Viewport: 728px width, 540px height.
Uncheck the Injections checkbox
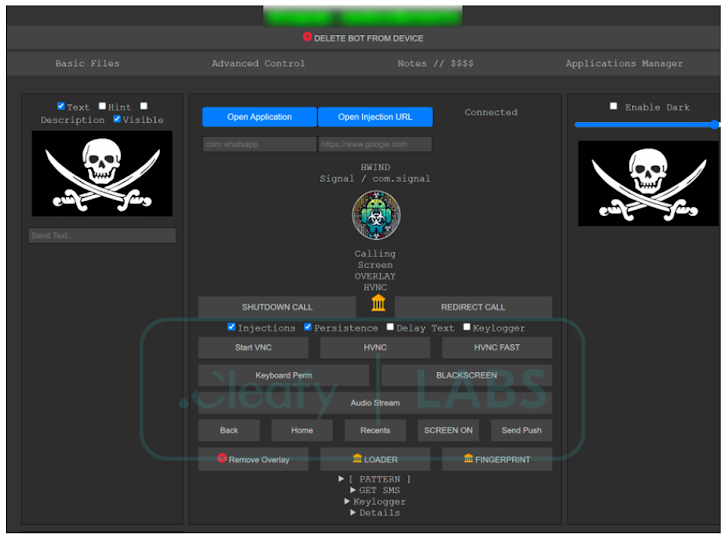pos(231,327)
